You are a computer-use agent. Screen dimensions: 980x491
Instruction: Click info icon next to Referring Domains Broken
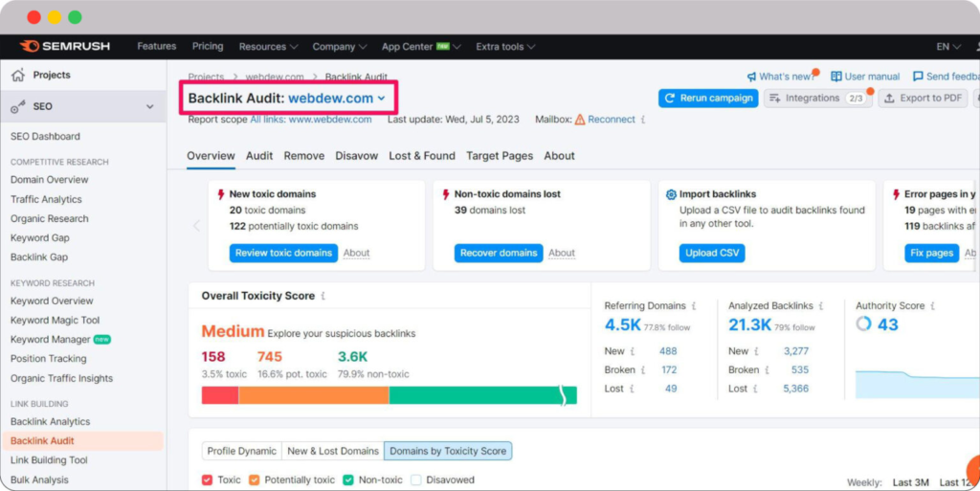click(642, 370)
